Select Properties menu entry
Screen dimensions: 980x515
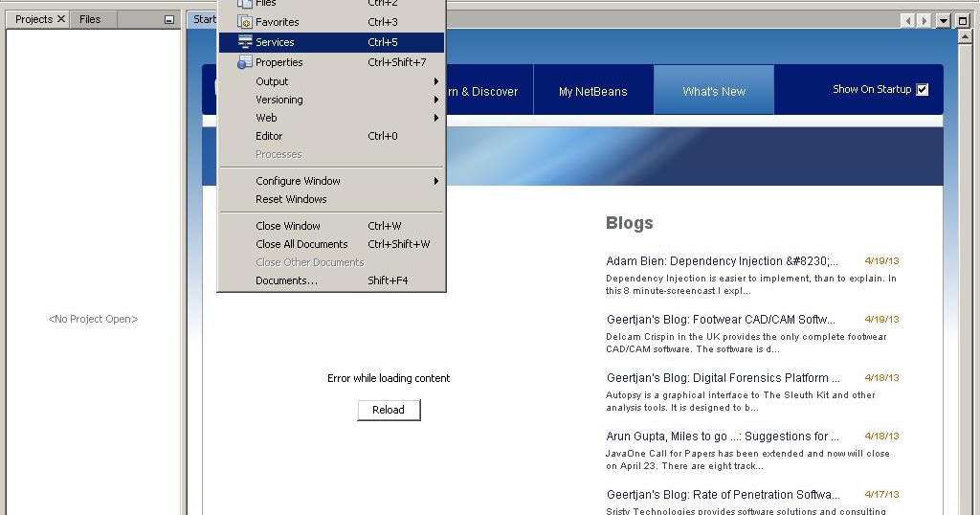coord(331,62)
